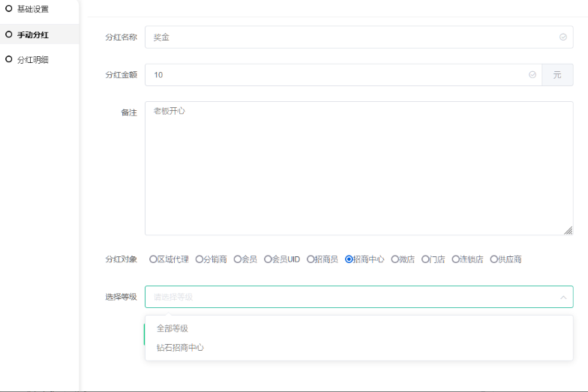
Task: Open 基础设置 in the sidebar
Action: point(32,9)
